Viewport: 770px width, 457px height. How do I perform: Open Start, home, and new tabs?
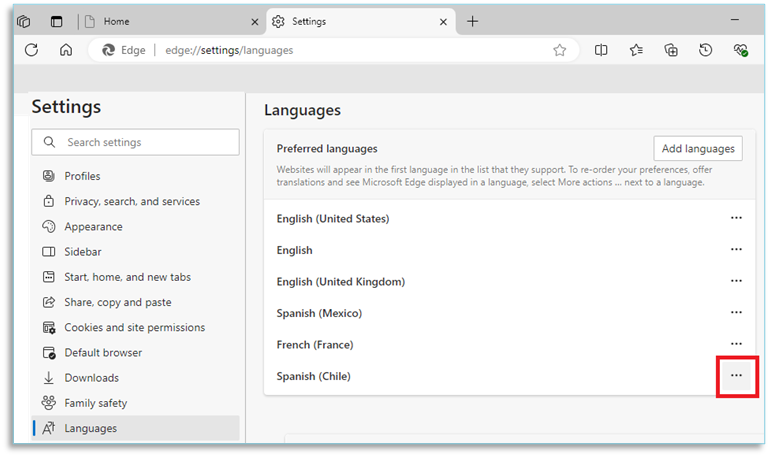pyautogui.click(x=136, y=277)
